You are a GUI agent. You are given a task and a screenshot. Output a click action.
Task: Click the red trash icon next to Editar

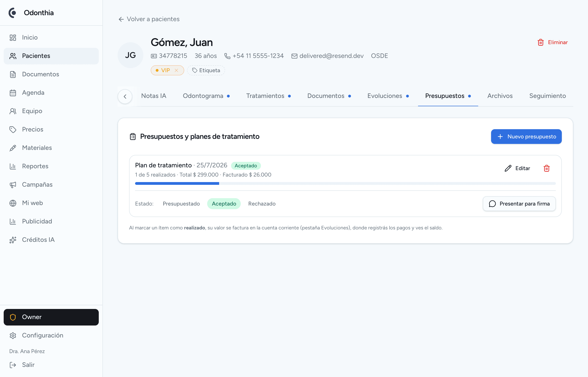tap(546, 168)
